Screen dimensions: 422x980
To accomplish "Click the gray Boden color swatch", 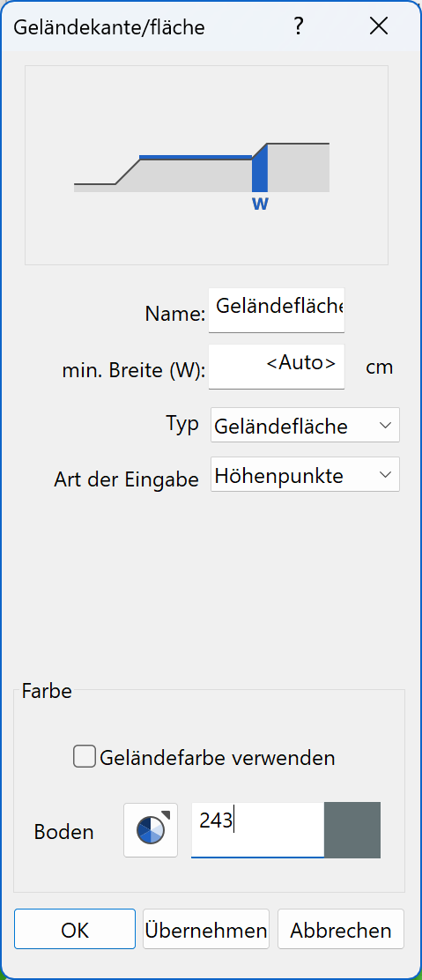I will [352, 830].
